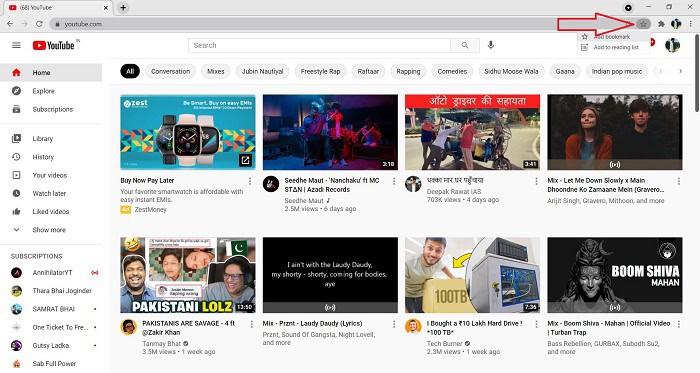Start voice search with the microphone
The width and height of the screenshot is (700, 373).
pyautogui.click(x=491, y=45)
